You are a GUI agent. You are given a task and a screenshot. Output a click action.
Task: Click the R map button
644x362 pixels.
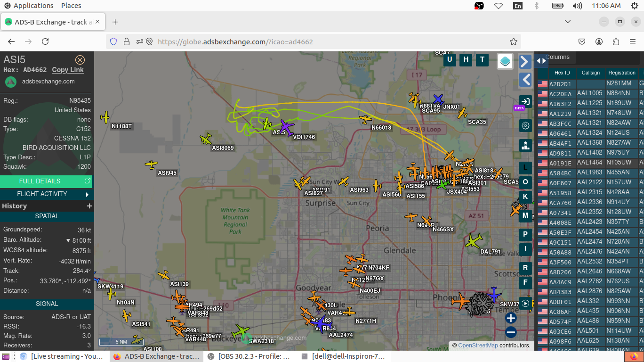[525, 268]
